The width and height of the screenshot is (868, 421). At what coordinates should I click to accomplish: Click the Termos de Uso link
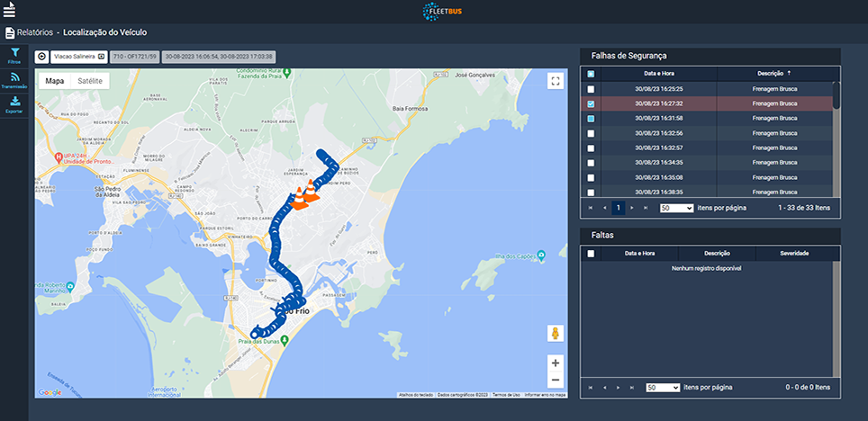pos(505,395)
